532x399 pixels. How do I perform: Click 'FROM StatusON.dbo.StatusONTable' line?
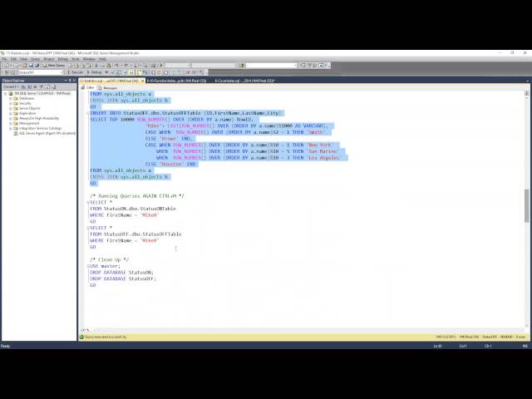(133, 209)
